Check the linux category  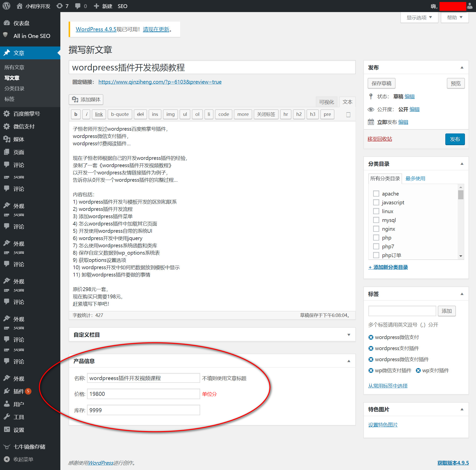(x=376, y=211)
